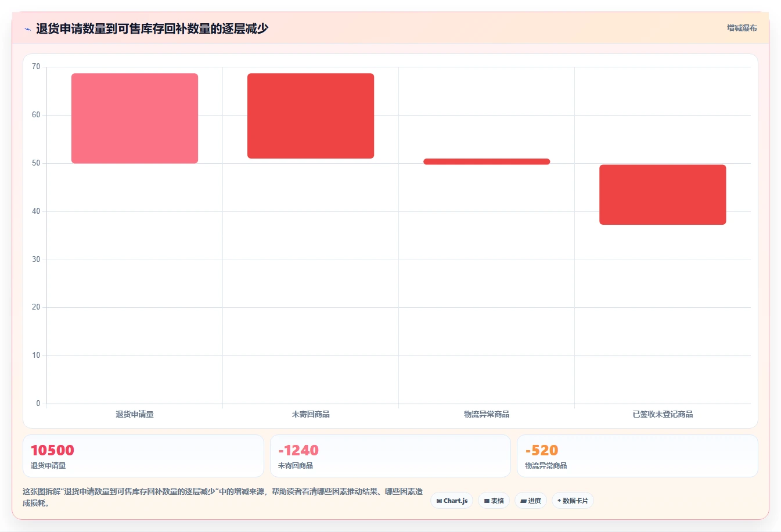Click the thin red 物流异常商品 bar

click(487, 161)
